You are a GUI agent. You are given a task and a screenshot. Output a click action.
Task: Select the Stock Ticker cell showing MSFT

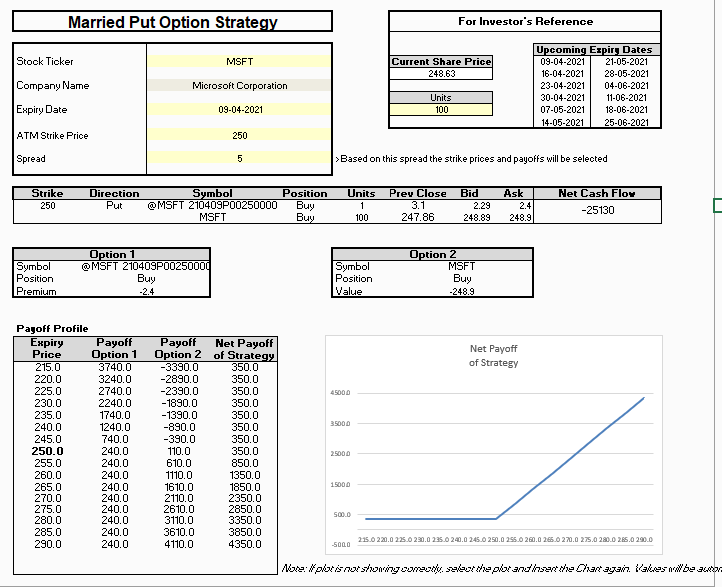tap(239, 61)
